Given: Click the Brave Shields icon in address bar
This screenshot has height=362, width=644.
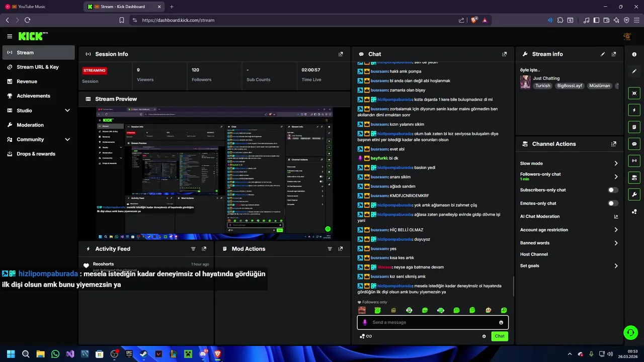Looking at the screenshot, I should [x=474, y=20].
